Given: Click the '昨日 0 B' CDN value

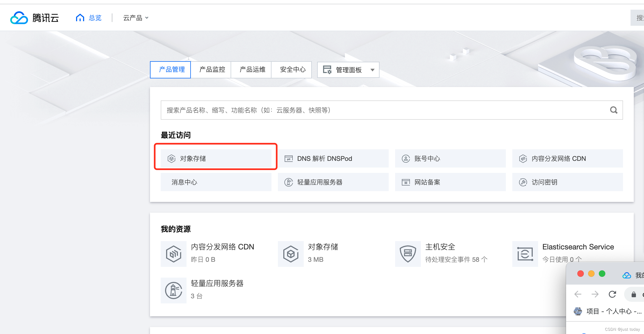Looking at the screenshot, I should 203,259.
